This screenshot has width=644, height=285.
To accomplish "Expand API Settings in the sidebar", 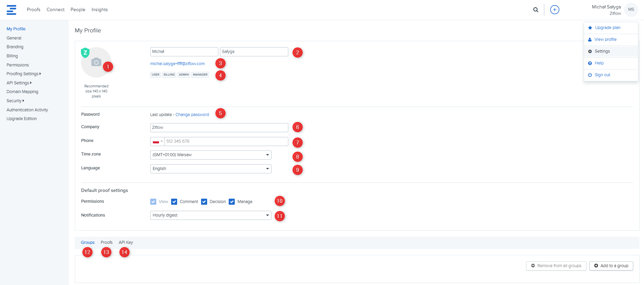I will tap(19, 83).
